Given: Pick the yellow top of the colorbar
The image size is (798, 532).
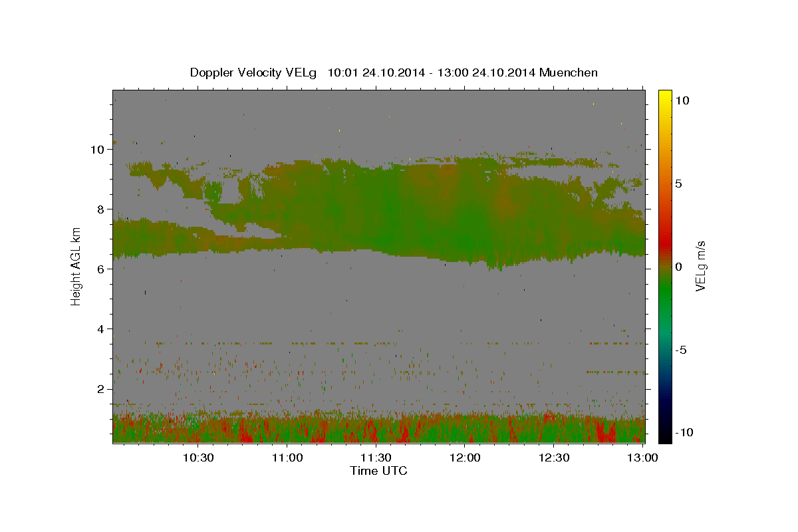Looking at the screenshot, I should pyautogui.click(x=664, y=96).
